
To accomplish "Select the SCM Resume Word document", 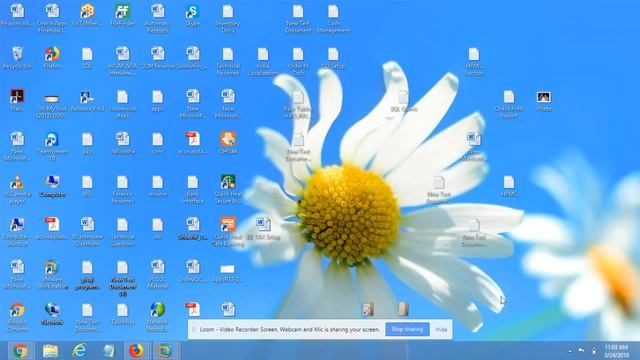I will click(x=157, y=58).
